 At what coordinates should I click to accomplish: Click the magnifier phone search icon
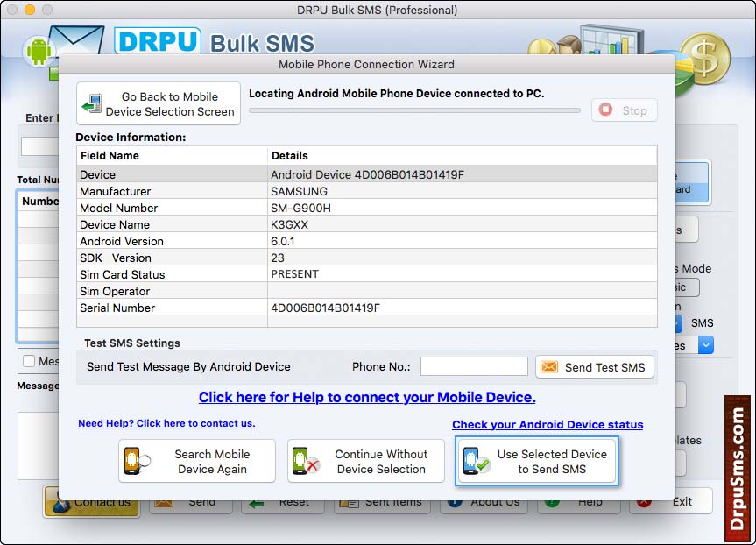pyautogui.click(x=137, y=461)
